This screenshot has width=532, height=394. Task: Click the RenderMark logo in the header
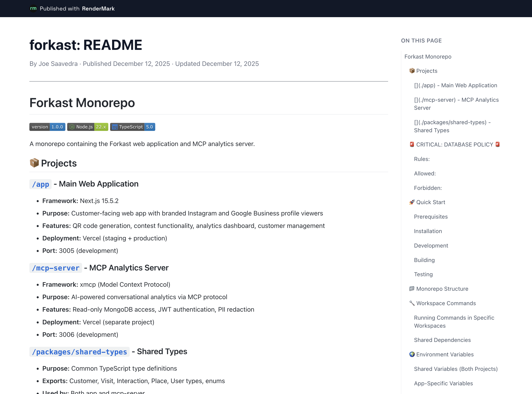[33, 9]
